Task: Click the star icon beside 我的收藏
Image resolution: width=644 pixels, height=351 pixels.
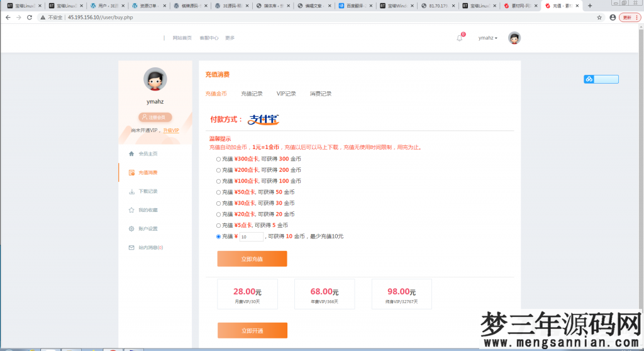Action: (x=131, y=210)
